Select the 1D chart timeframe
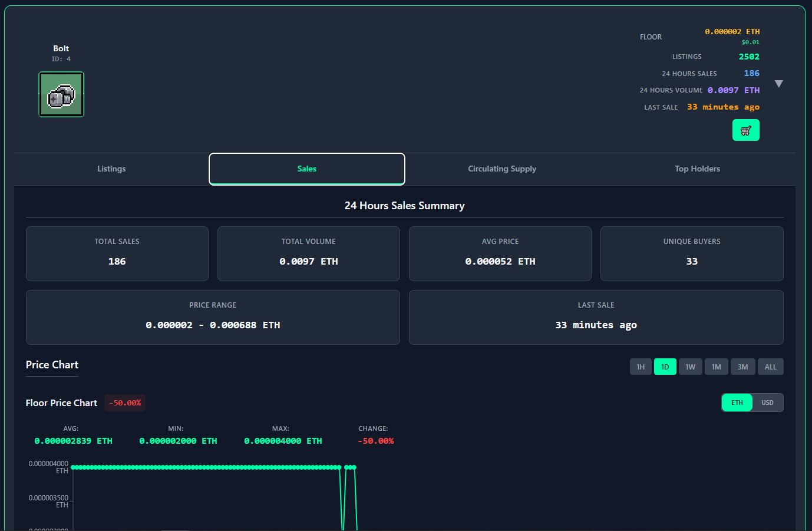The image size is (812, 531). pyautogui.click(x=665, y=367)
